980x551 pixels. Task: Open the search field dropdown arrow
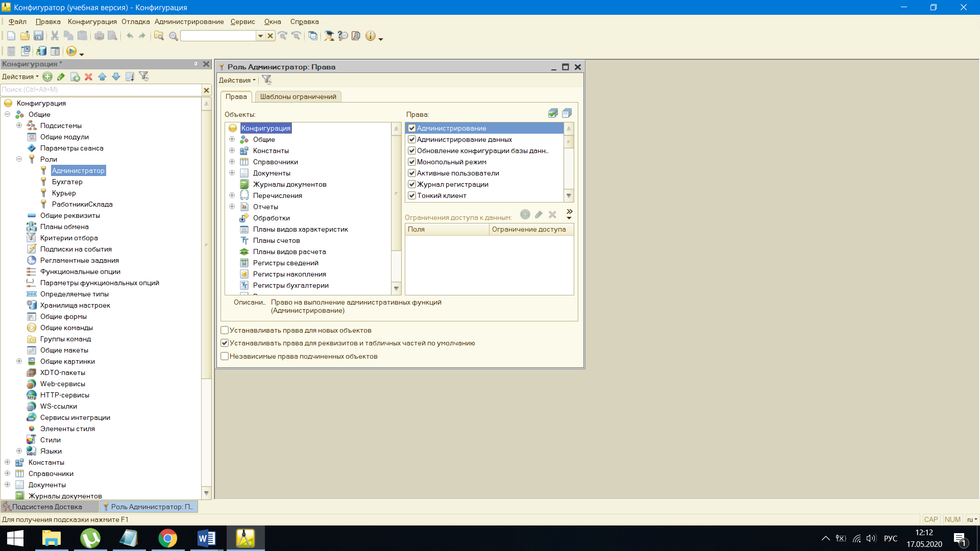point(260,36)
